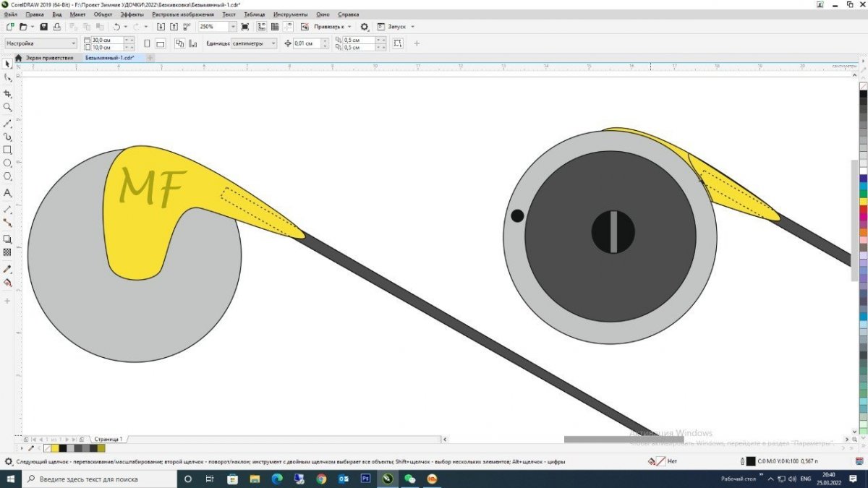Toggle landscape page orientation
The image size is (868, 488).
coord(161,43)
